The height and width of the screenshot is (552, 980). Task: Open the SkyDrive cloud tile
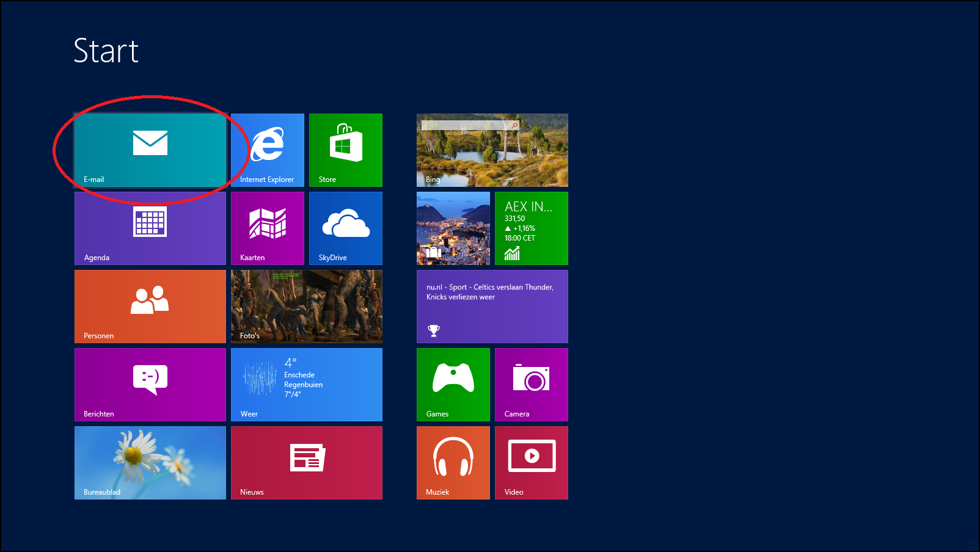[346, 228]
